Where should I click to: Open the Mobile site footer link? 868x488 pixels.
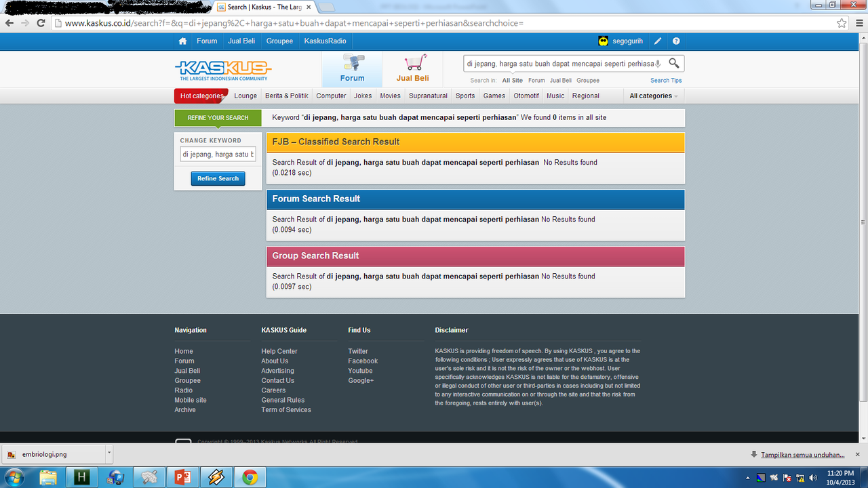191,400
